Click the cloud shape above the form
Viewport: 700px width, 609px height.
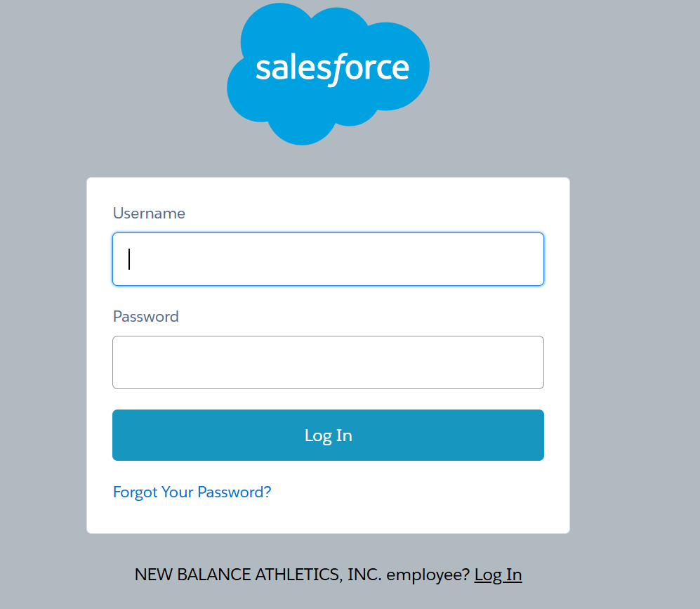click(328, 70)
